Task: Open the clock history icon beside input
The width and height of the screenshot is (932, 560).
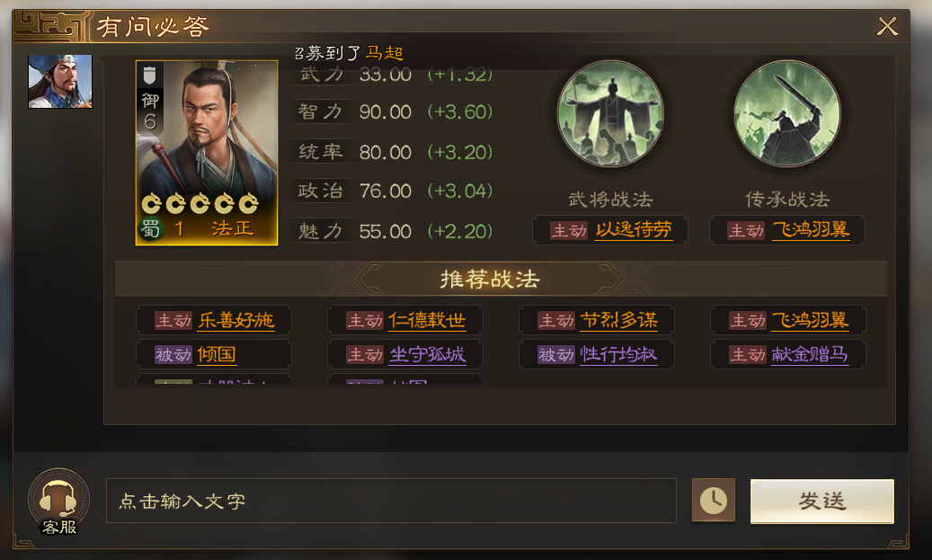Action: (x=714, y=501)
